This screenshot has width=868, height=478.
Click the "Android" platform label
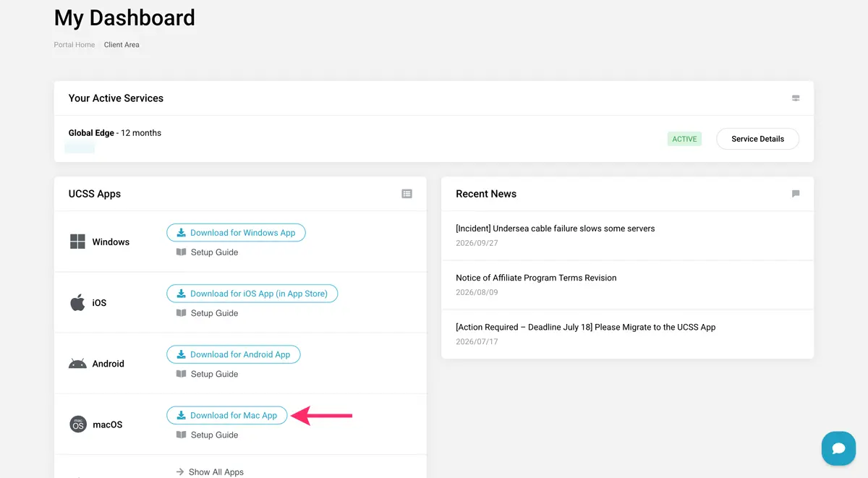[109, 364]
